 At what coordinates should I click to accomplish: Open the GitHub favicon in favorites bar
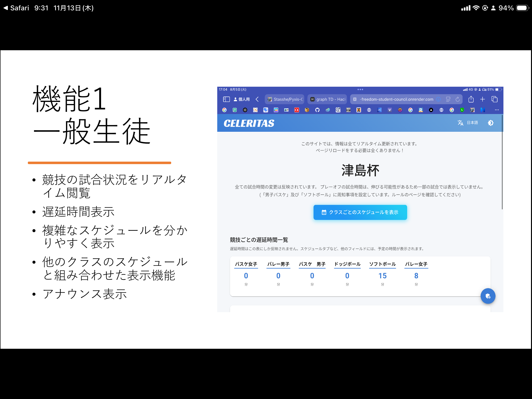317,110
